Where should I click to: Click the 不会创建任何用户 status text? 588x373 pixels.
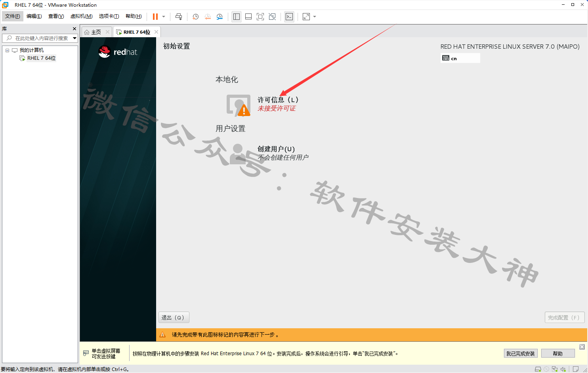coord(283,158)
